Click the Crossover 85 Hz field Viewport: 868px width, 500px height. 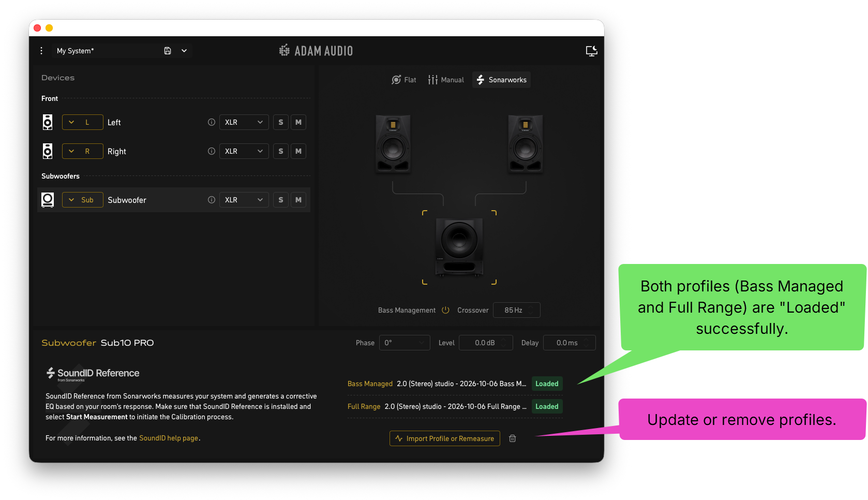tap(517, 310)
